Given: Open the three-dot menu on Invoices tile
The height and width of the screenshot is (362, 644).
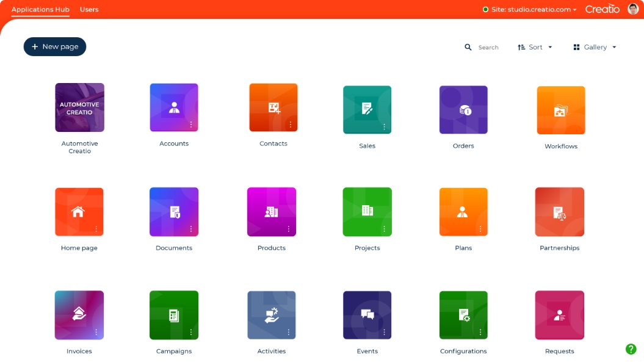Looking at the screenshot, I should click(x=96, y=332).
